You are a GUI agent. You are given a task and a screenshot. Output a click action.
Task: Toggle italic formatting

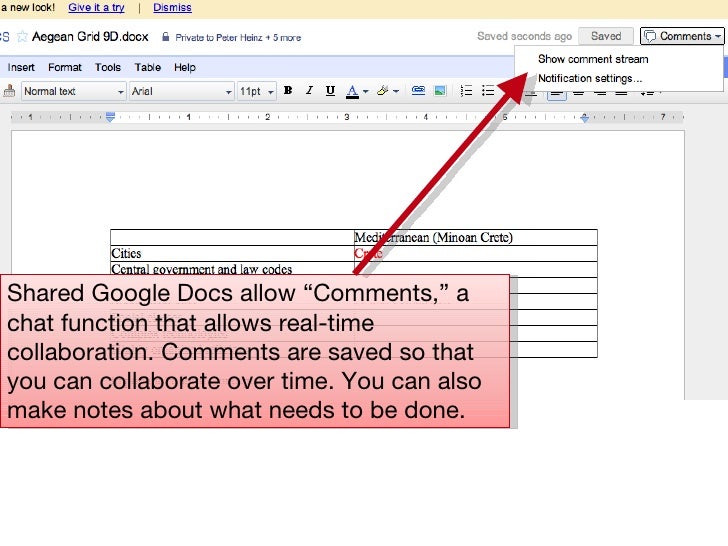(x=309, y=91)
